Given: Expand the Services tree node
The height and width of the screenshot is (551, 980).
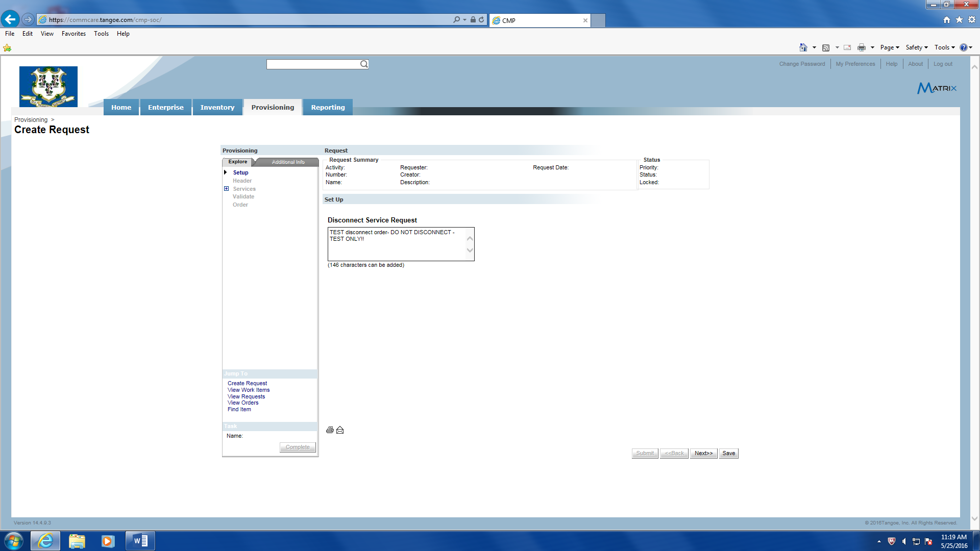Looking at the screenshot, I should click(x=226, y=189).
